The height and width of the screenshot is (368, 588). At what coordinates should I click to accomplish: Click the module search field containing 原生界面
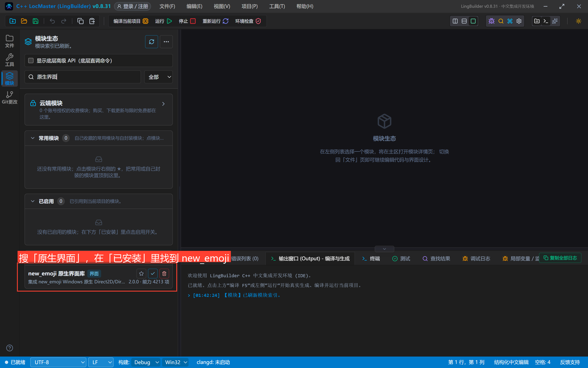click(83, 77)
